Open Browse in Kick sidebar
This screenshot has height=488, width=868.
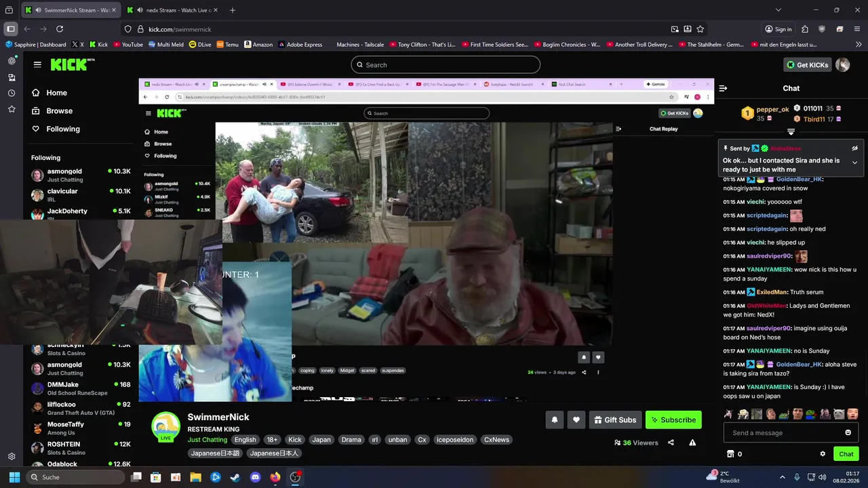coord(59,110)
